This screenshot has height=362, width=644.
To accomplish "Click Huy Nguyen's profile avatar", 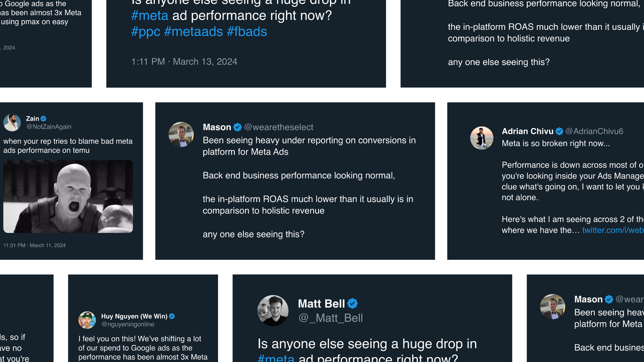I will click(x=87, y=320).
